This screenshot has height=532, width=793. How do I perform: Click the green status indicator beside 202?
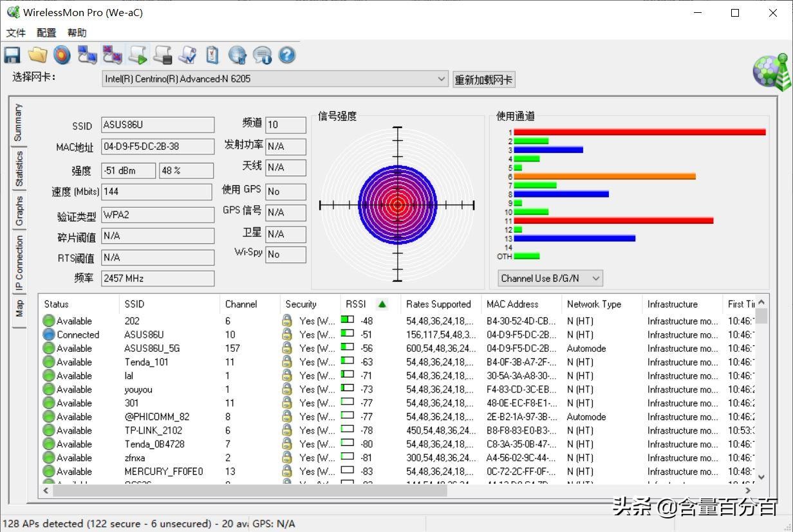[x=48, y=321]
